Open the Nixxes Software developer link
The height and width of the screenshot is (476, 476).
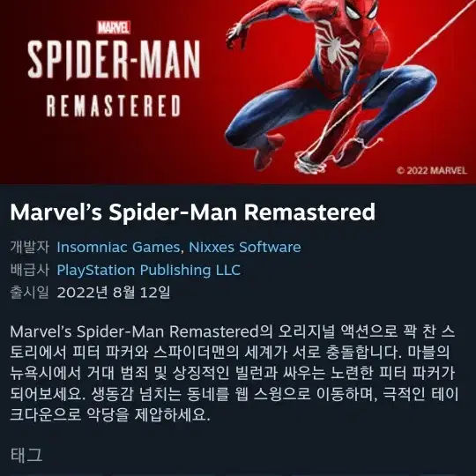click(245, 247)
